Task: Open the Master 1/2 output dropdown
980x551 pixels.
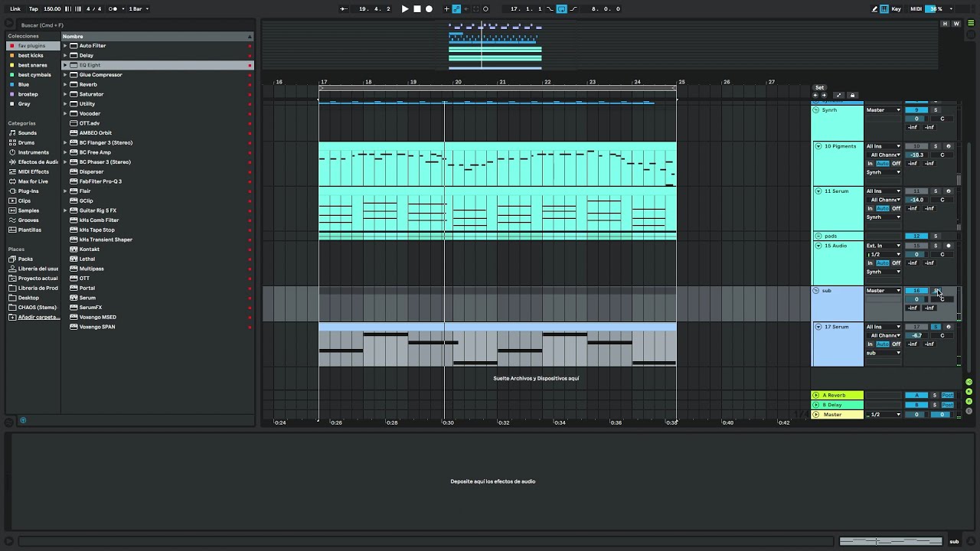Action: tap(883, 415)
